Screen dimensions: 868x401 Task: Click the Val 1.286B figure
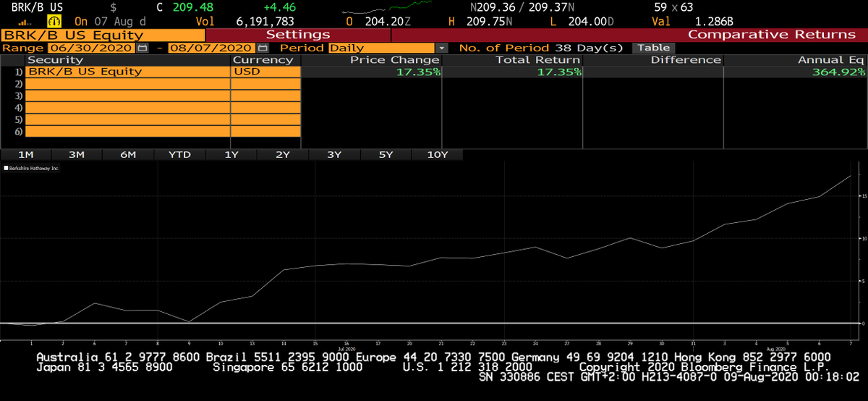(x=712, y=21)
